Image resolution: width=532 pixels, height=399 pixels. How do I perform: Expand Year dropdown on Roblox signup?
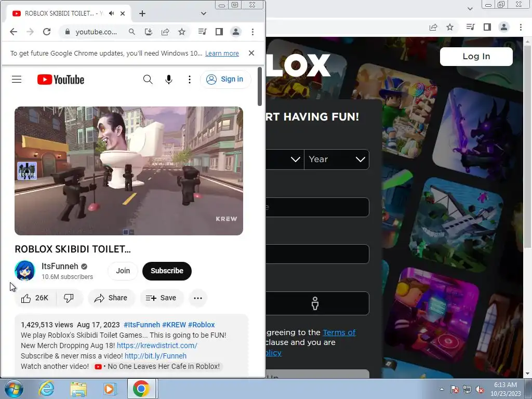[336, 159]
